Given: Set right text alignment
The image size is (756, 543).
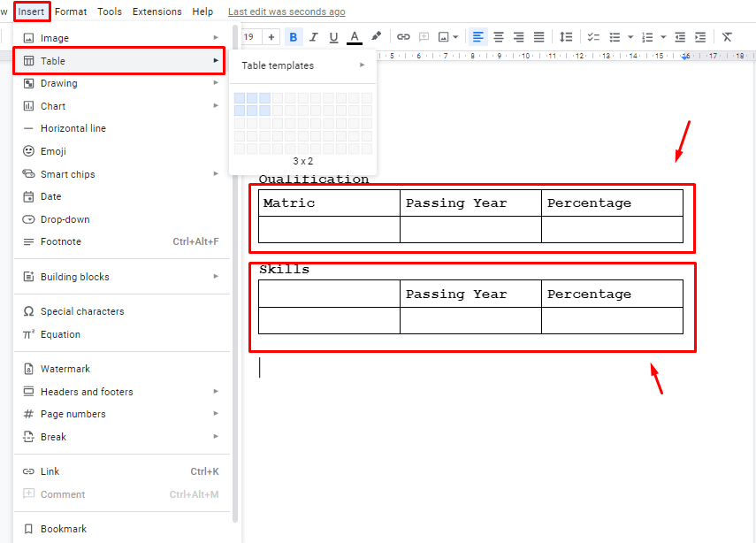Looking at the screenshot, I should click(519, 37).
